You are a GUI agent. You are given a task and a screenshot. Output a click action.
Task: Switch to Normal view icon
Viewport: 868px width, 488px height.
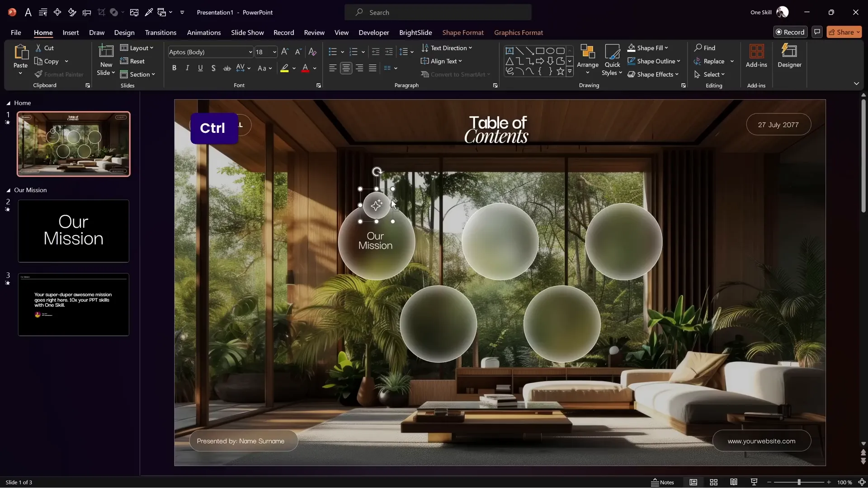(x=693, y=482)
